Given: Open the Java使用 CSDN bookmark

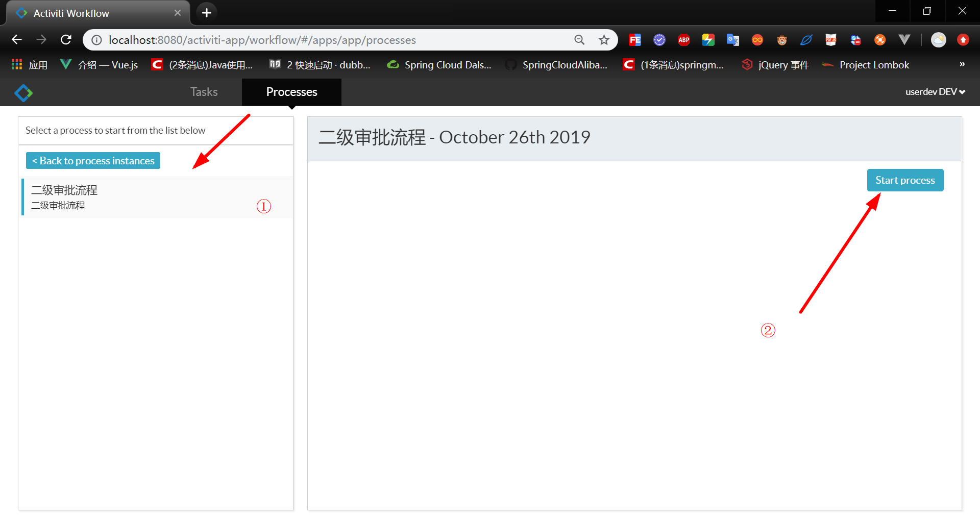Looking at the screenshot, I should 202,65.
